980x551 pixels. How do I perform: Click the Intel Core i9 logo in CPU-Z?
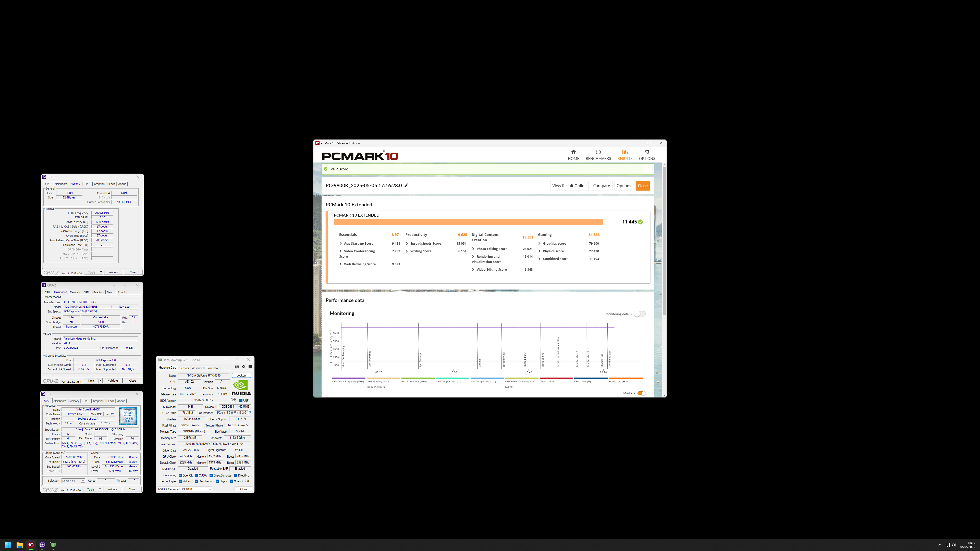(x=128, y=416)
